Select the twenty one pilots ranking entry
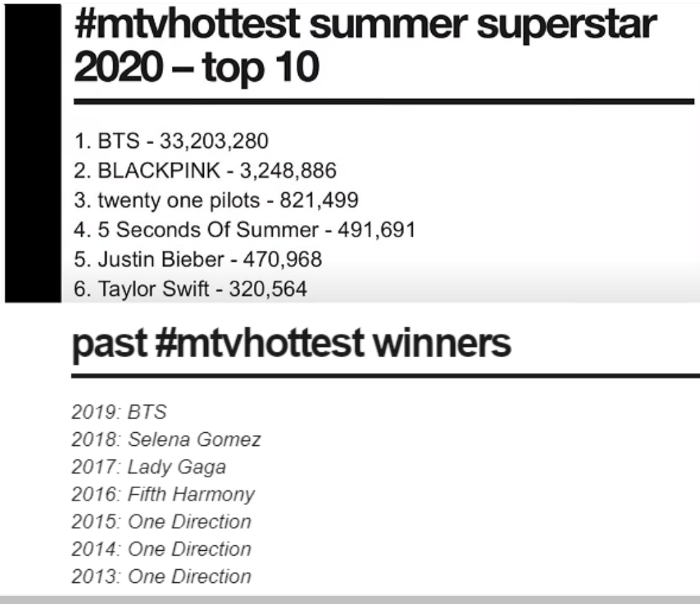Viewport: 700px width, 604px height. coord(216,200)
